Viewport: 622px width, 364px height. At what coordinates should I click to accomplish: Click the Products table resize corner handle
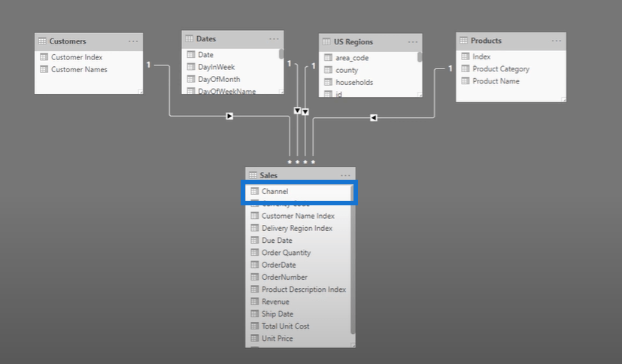click(562, 99)
